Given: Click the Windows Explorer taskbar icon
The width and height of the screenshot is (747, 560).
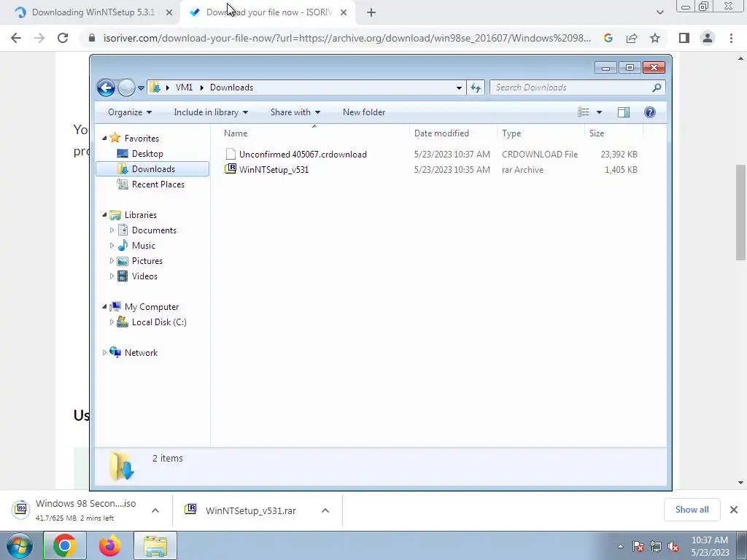Looking at the screenshot, I should click(155, 545).
